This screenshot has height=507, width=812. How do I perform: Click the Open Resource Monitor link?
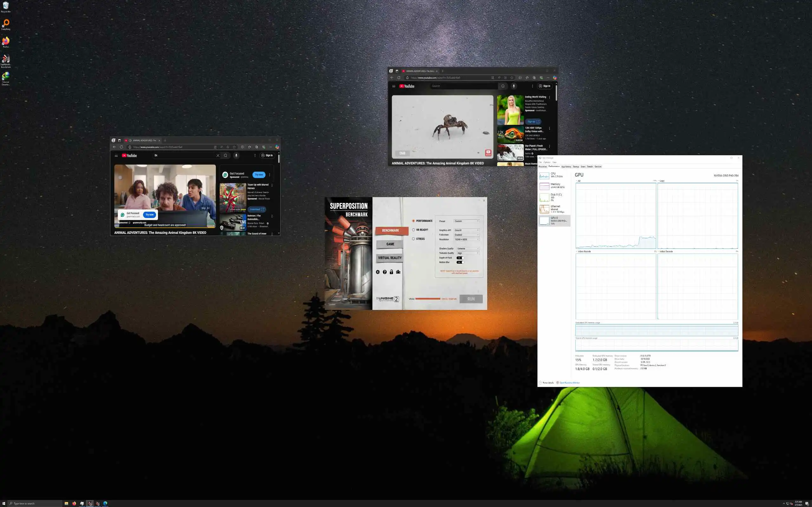[569, 382]
